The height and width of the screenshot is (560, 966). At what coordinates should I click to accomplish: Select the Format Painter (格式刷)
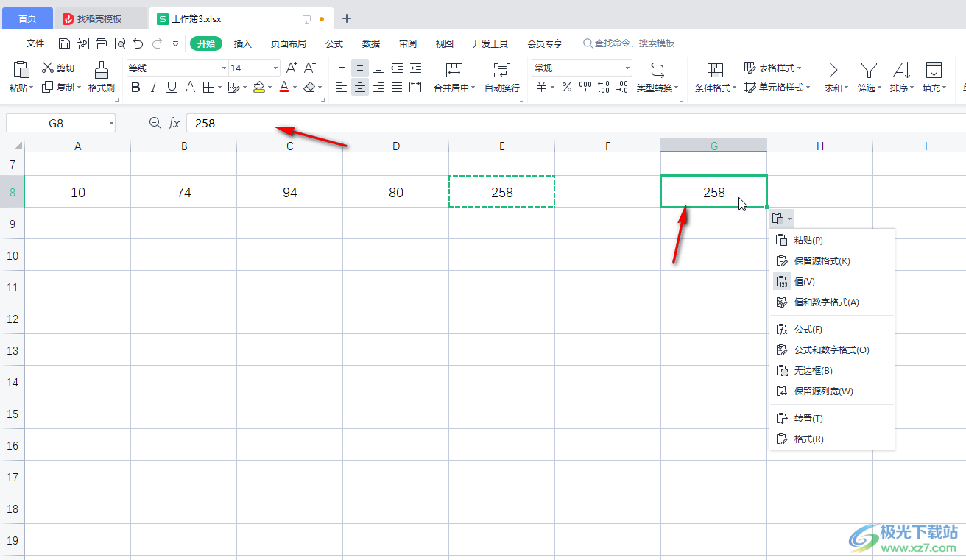point(102,77)
